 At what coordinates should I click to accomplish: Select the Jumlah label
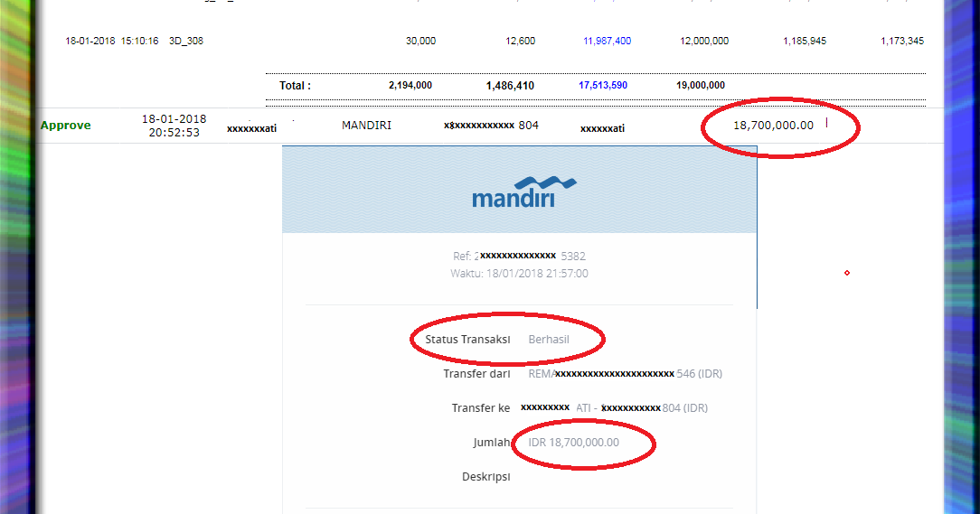492,442
